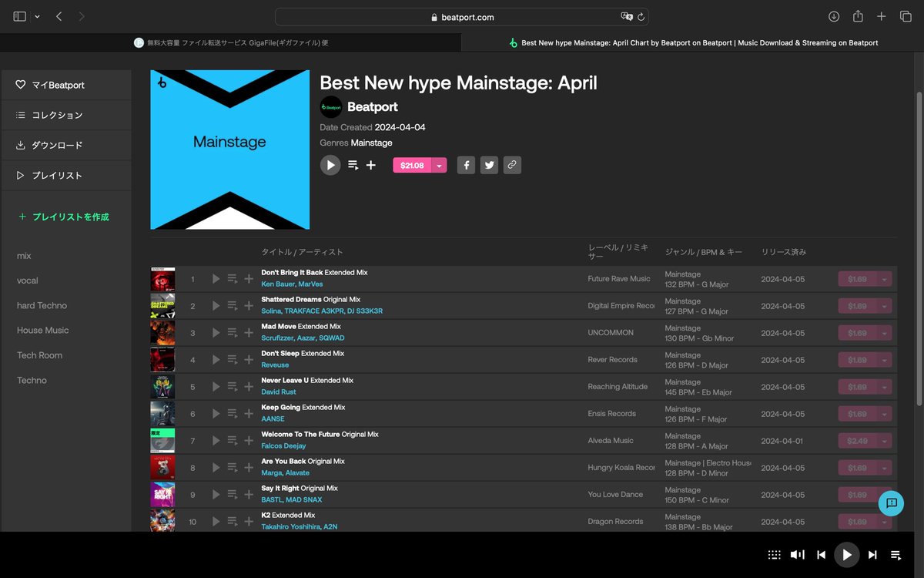Buy Welcome To The Future for $2.49
Viewport: 924px width, 578px height.
click(x=857, y=441)
